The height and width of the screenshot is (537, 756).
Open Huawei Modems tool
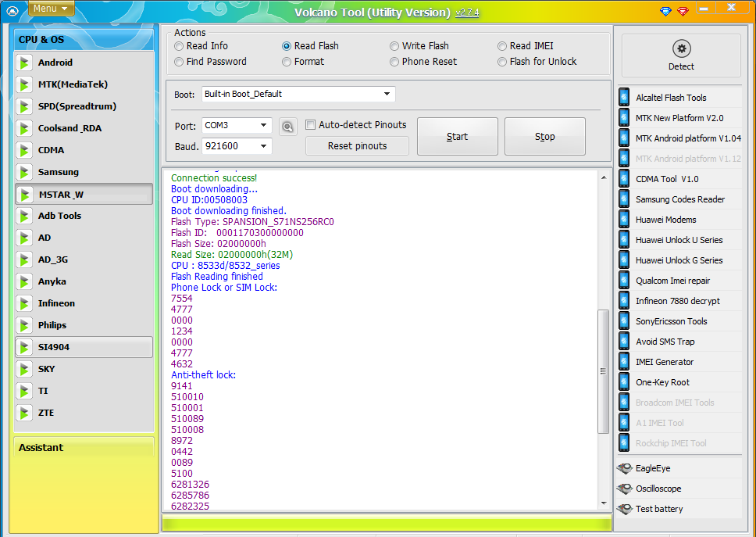(679, 220)
